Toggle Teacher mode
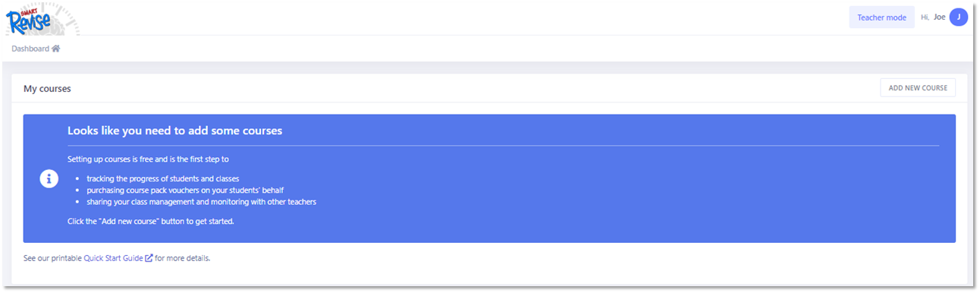This screenshot has width=980, height=293. pyautogui.click(x=881, y=17)
